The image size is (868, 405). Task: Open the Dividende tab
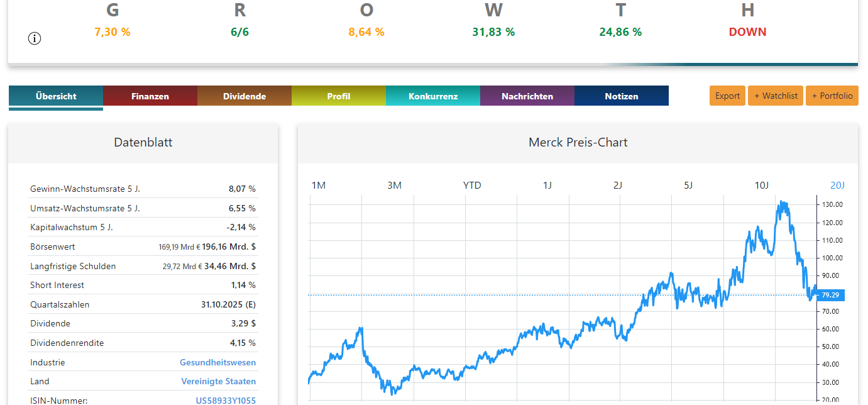pyautogui.click(x=244, y=96)
